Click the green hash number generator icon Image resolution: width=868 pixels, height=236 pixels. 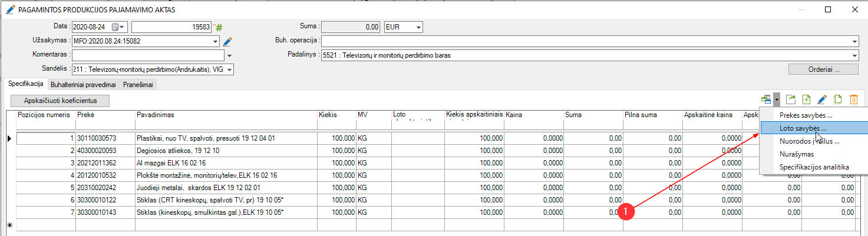[x=219, y=27]
